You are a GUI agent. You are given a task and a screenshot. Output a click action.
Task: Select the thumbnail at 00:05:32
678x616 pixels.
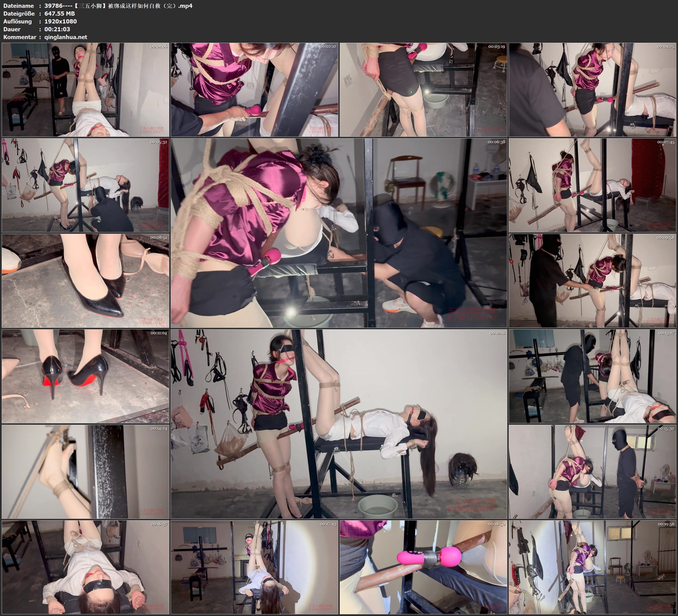(x=85, y=185)
